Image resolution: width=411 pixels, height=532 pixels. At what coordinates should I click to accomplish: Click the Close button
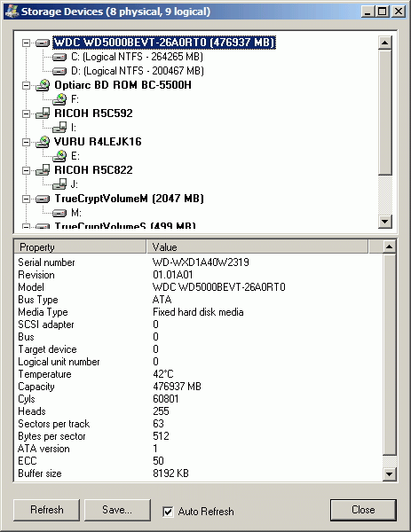(x=363, y=510)
